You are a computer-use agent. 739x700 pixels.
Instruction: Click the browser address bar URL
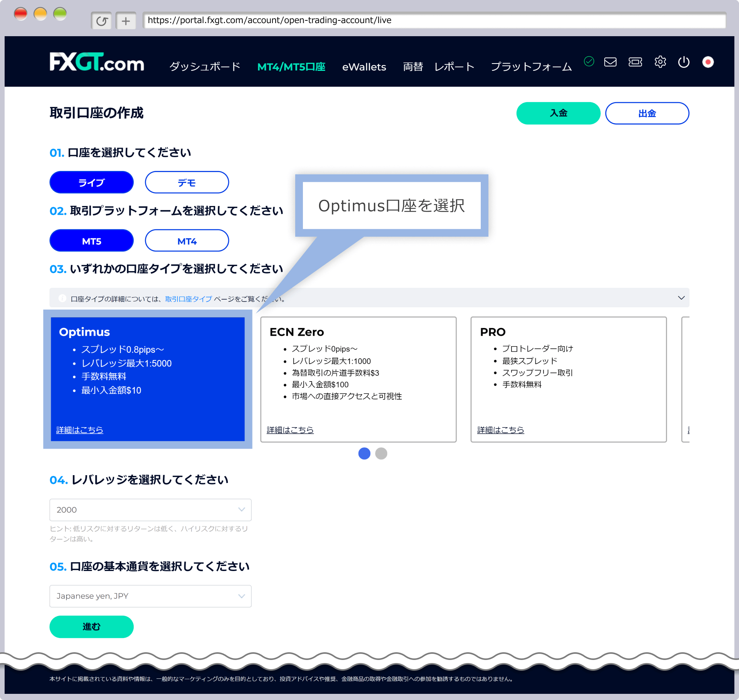(434, 20)
